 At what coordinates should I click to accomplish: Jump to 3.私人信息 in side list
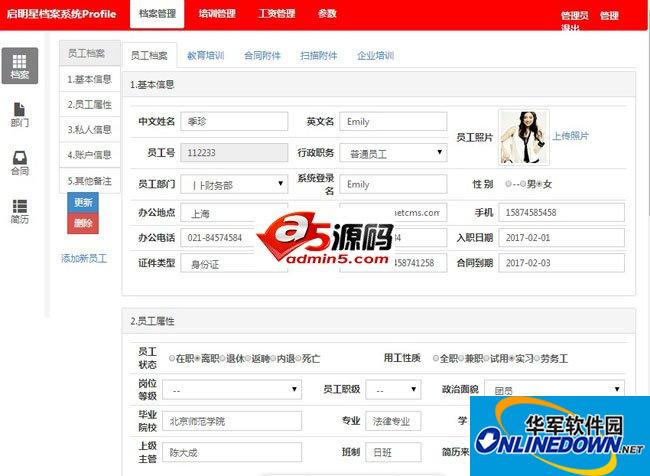pyautogui.click(x=90, y=130)
